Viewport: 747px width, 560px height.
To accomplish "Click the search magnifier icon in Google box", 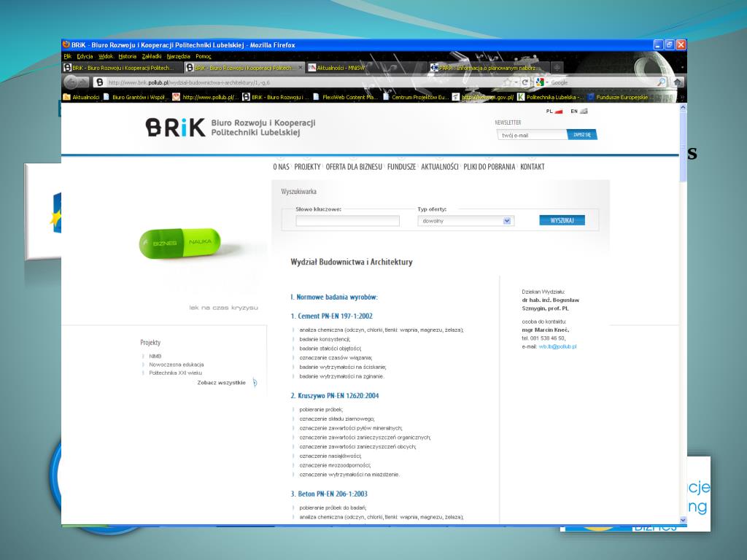I will (x=661, y=82).
